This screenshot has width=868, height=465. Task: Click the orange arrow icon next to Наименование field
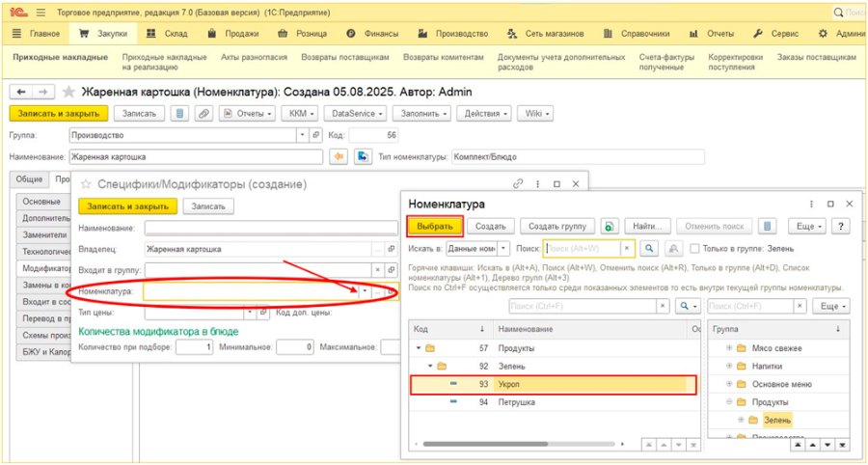(339, 156)
